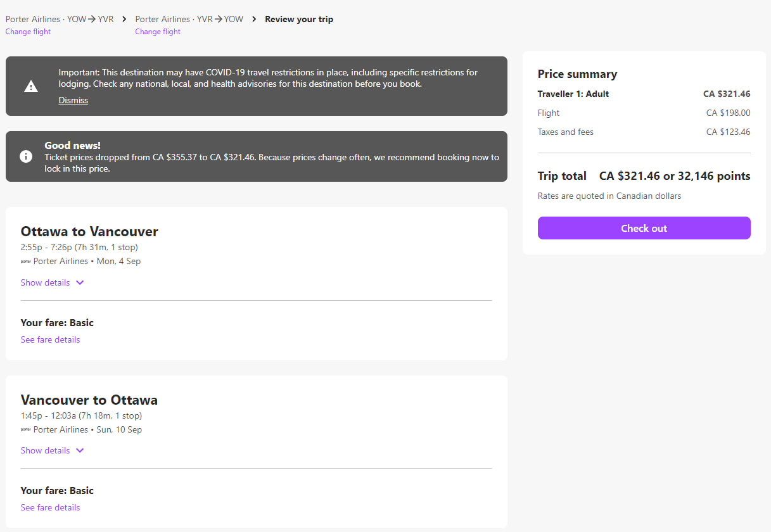Click the COVID-19 warning triangle icon
The image size is (771, 532).
[30, 86]
